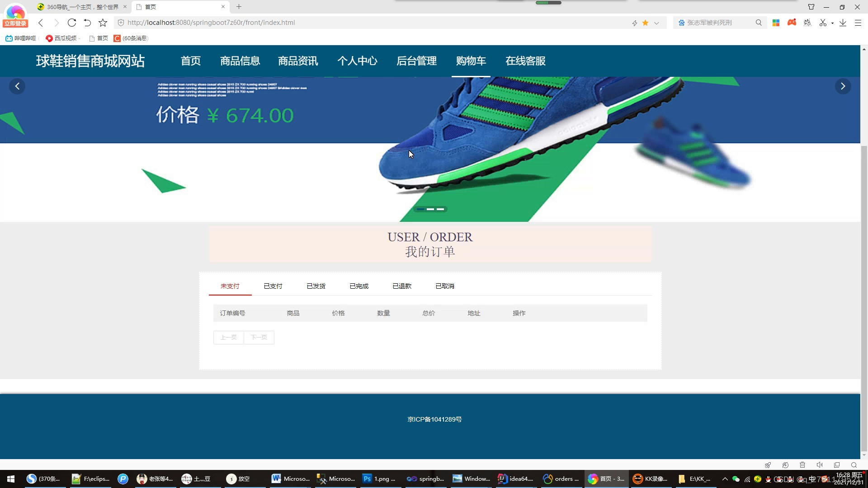Screen dimensions: 868x488
Task: Click the browser back arrow
Action: coord(41,23)
